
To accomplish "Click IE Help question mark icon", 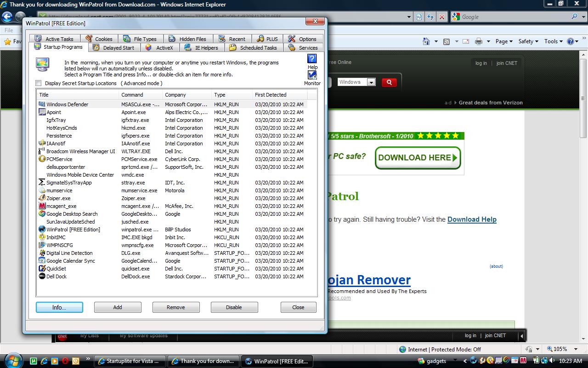I will click(x=571, y=41).
